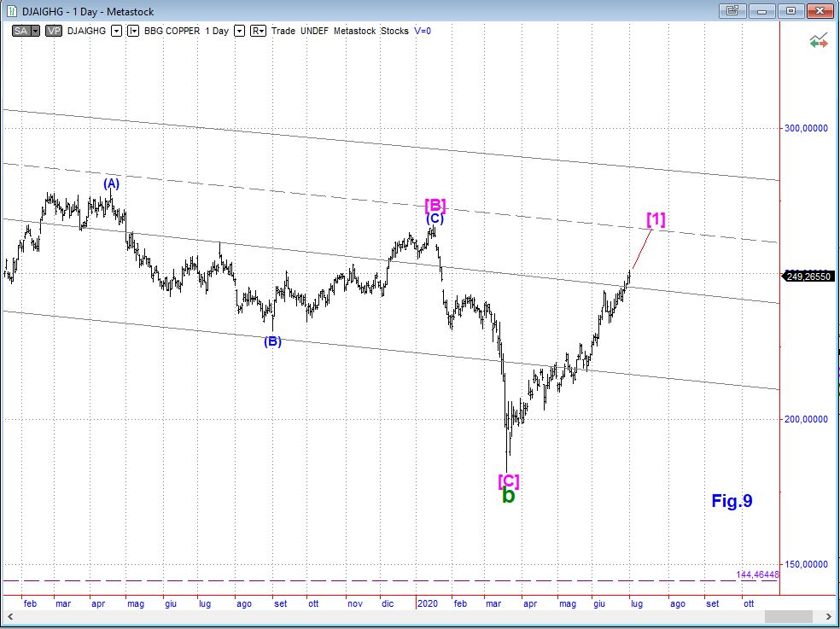Select the red projection line toward [1]
840x629 pixels.
point(642,248)
